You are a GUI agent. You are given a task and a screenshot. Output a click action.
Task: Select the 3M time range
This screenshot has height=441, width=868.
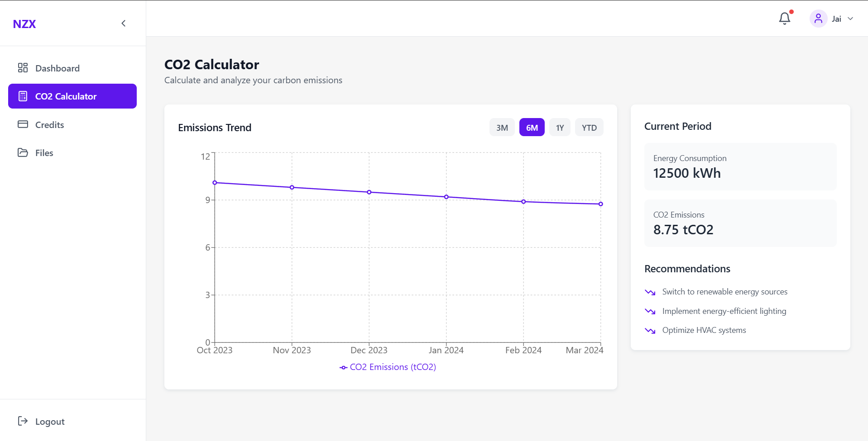(502, 128)
